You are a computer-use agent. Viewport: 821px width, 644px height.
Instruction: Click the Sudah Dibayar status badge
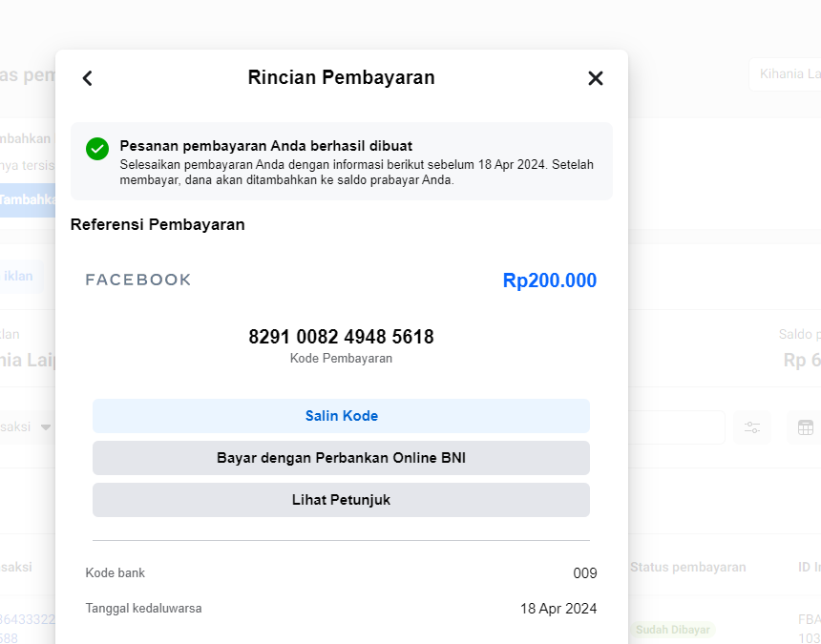pyautogui.click(x=674, y=630)
